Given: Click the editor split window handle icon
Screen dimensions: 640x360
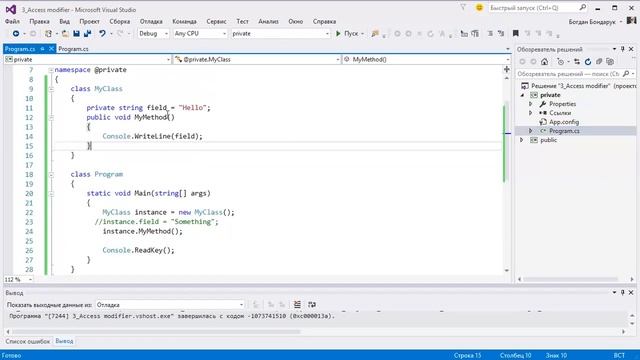Looking at the screenshot, I should 507,69.
